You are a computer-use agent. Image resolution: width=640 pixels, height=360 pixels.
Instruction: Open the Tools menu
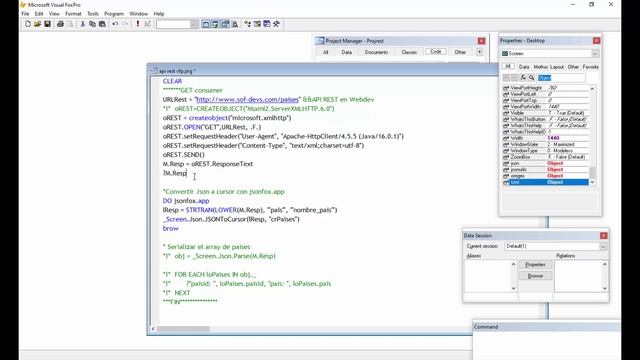[93, 14]
